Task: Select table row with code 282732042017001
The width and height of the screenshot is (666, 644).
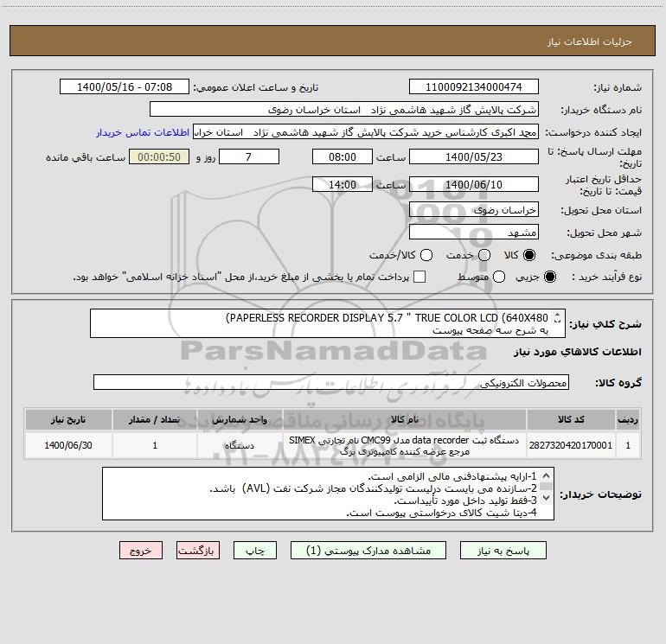Action: point(333,445)
